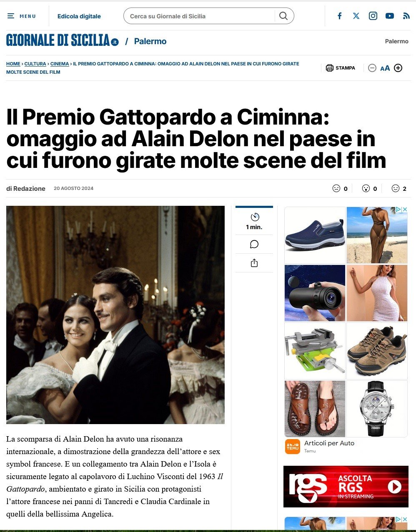
Task: React with the sad face emoji
Action: 336,188
